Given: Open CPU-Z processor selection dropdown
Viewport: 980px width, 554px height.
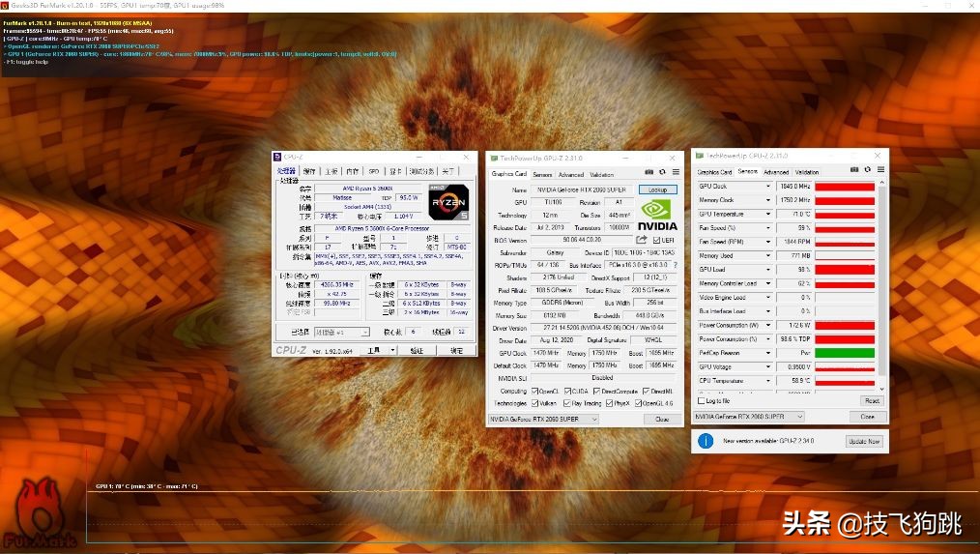Looking at the screenshot, I should click(x=342, y=332).
